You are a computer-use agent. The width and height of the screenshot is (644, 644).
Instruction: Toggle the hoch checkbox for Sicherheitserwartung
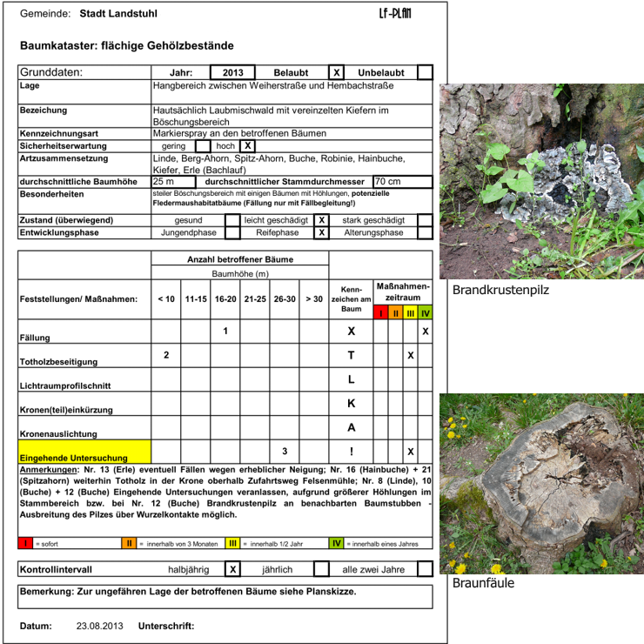[247, 146]
